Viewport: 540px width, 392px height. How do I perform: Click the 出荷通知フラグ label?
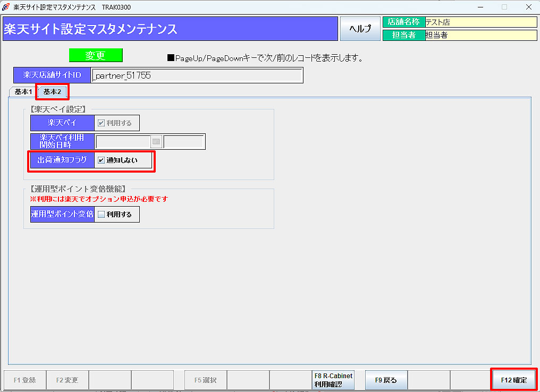point(62,160)
